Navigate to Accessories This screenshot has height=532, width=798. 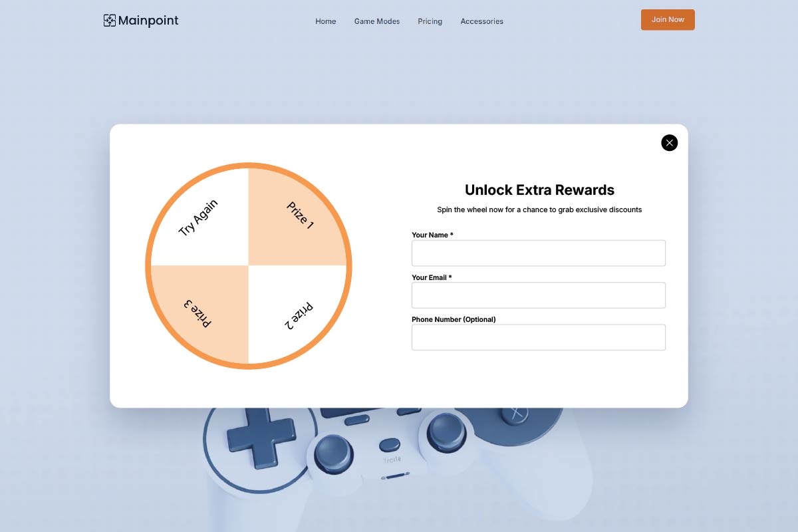pos(482,21)
